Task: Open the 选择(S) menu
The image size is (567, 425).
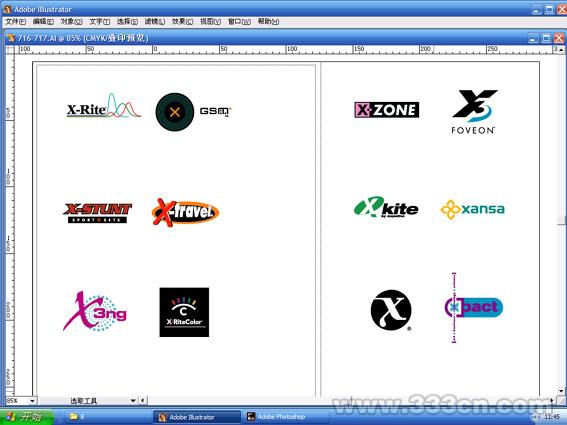Action: (127, 22)
